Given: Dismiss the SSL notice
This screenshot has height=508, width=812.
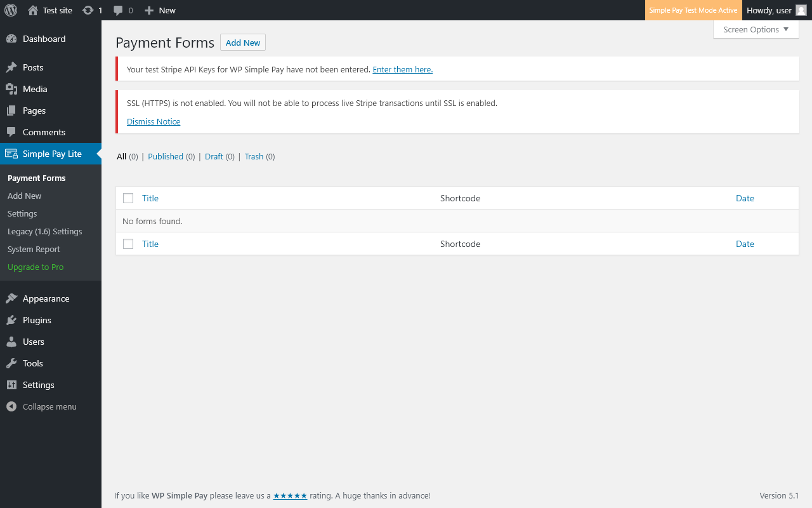Looking at the screenshot, I should click(x=154, y=121).
